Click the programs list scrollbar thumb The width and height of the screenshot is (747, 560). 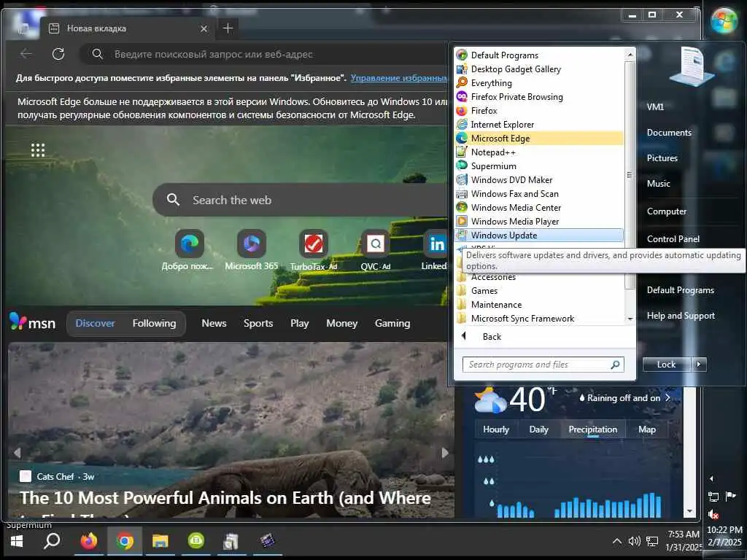click(x=630, y=175)
